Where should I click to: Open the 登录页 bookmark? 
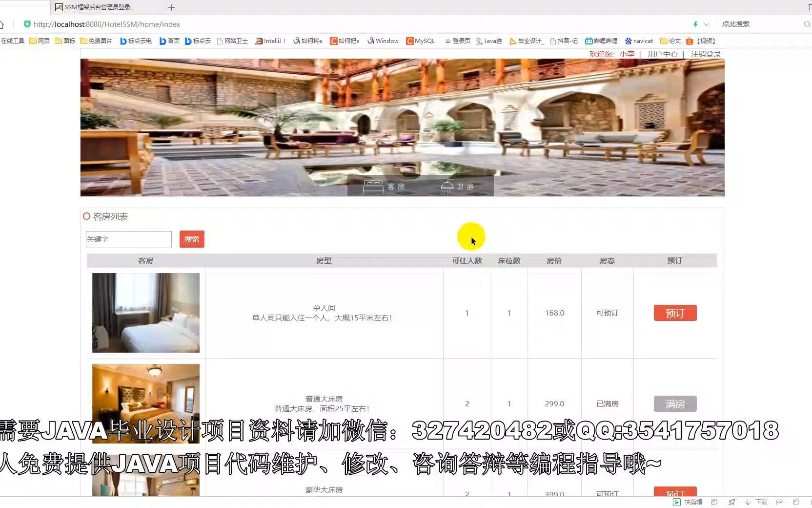[x=457, y=41]
